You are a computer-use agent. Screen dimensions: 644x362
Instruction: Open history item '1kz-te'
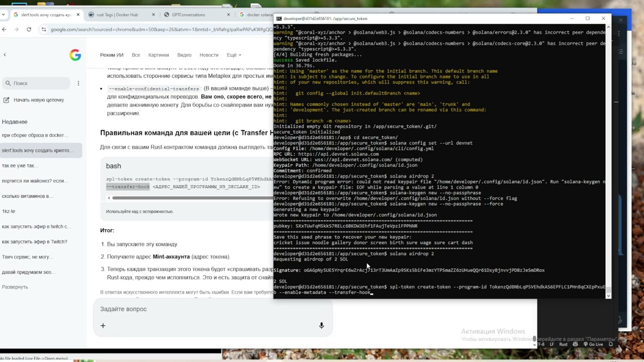pos(9,211)
